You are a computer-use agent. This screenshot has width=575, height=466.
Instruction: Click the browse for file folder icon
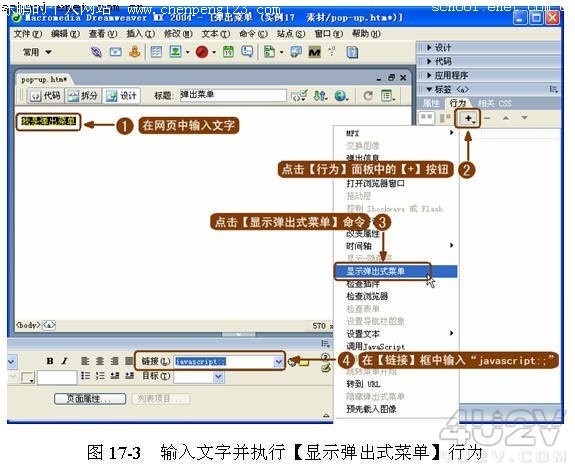(x=305, y=362)
